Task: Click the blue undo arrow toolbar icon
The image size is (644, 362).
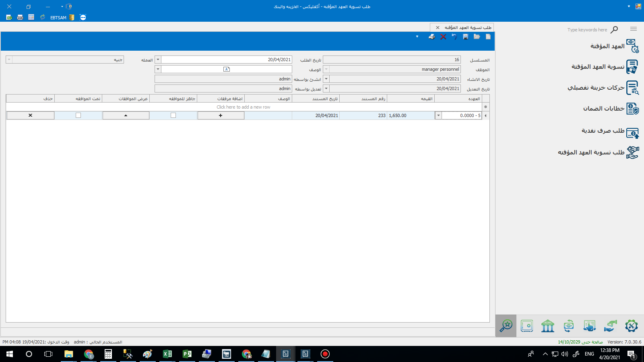Action: coord(454,37)
